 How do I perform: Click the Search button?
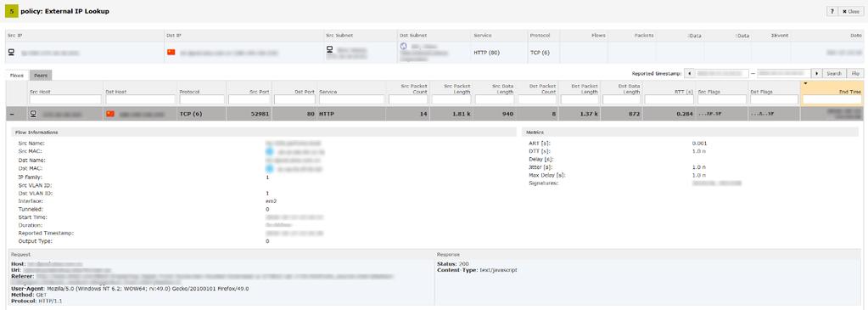point(834,73)
